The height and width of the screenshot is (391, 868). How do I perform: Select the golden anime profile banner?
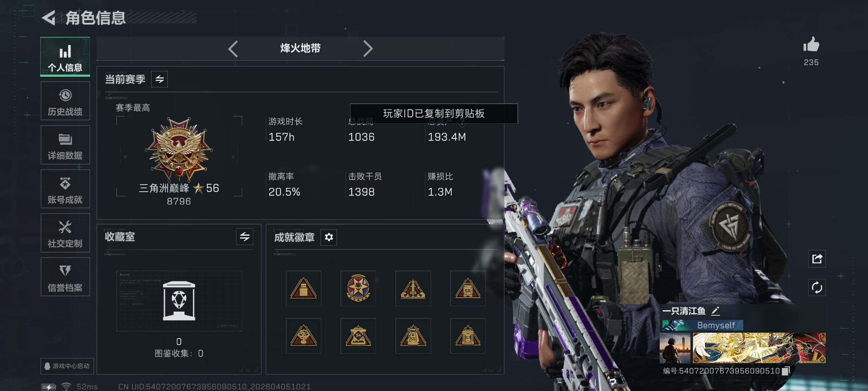pos(759,348)
